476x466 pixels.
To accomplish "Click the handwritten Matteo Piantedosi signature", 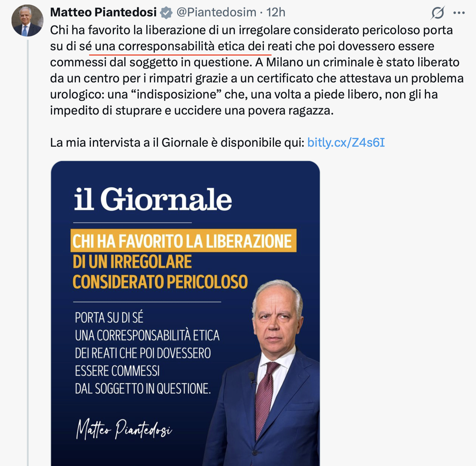I will click(124, 429).
